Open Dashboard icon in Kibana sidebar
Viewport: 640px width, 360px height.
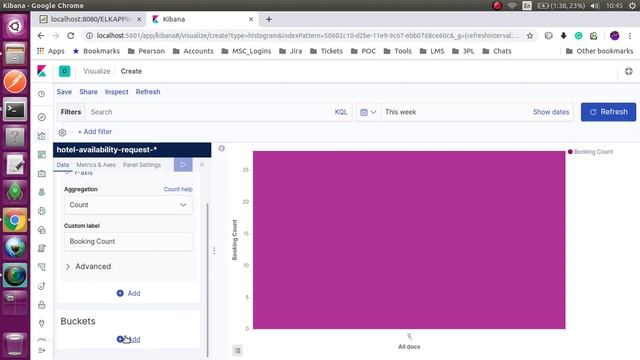42,155
